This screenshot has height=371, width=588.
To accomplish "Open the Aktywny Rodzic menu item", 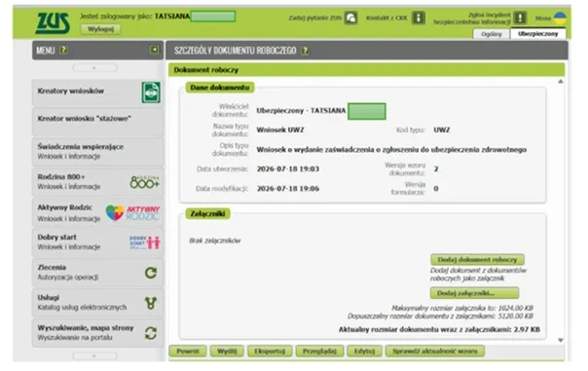I will (98, 212).
